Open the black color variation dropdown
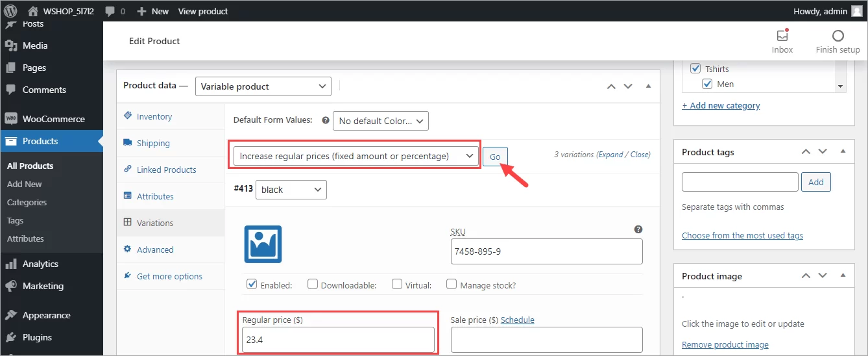The image size is (868, 356). tap(291, 190)
